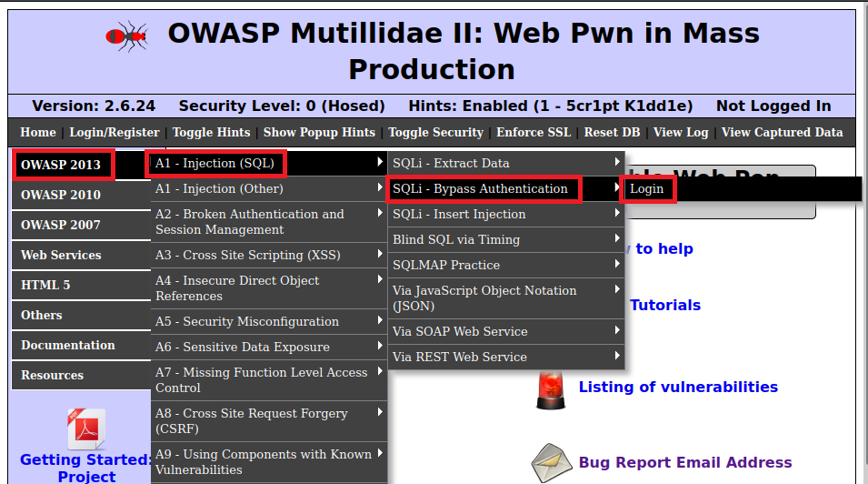The width and height of the screenshot is (868, 484).
Task: Open the Resources menu
Action: pos(82,376)
